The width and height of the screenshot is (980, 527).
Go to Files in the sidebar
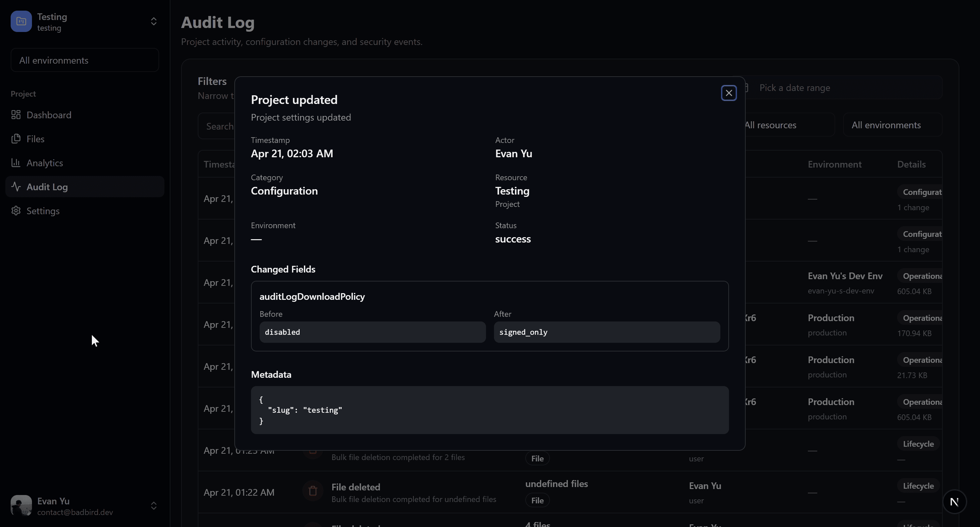pos(85,139)
